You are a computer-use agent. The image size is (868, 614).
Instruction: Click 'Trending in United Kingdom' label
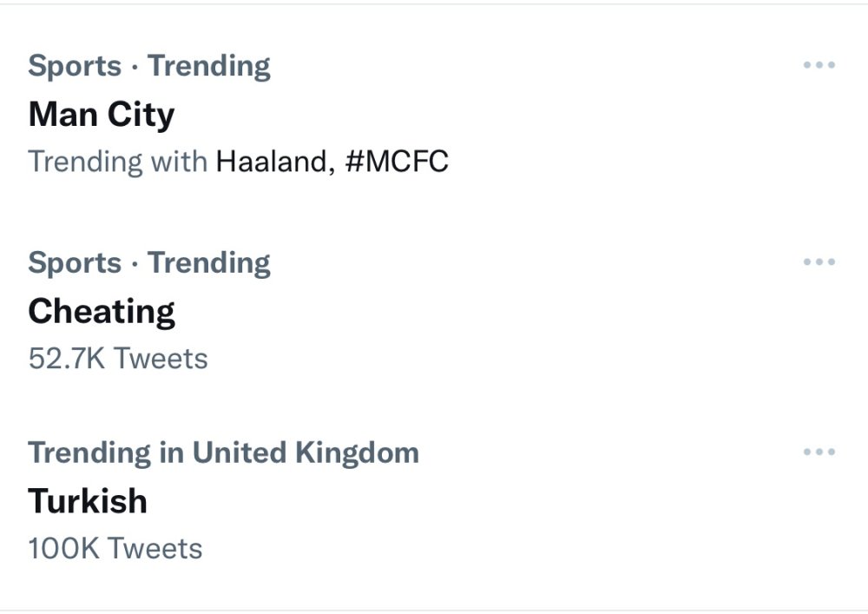coord(223,452)
